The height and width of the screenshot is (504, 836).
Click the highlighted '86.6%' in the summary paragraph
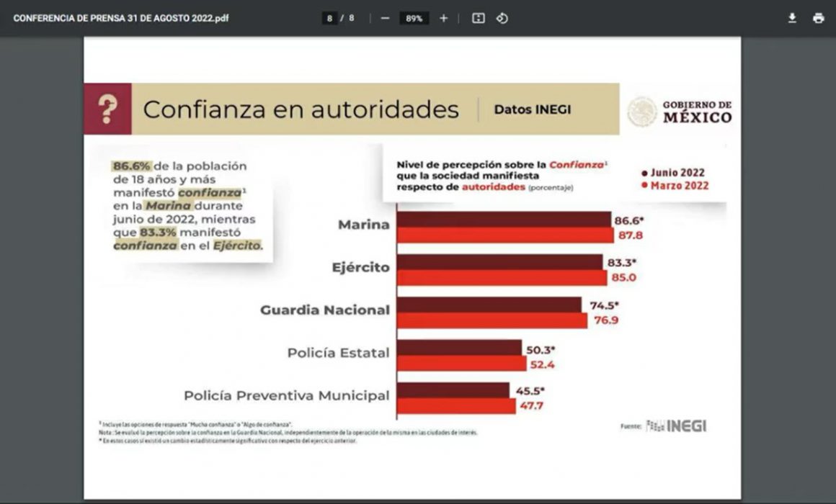pyautogui.click(x=132, y=166)
